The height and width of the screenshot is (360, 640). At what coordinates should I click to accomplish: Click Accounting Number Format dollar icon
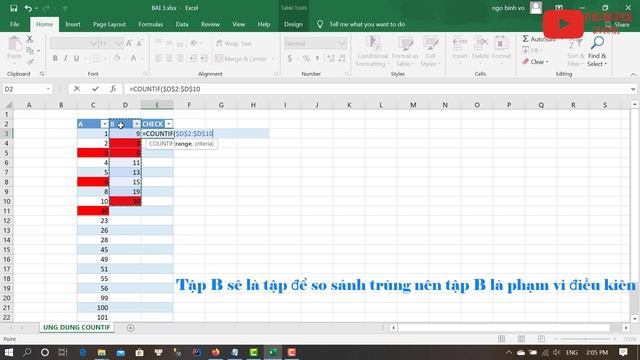coord(289,58)
